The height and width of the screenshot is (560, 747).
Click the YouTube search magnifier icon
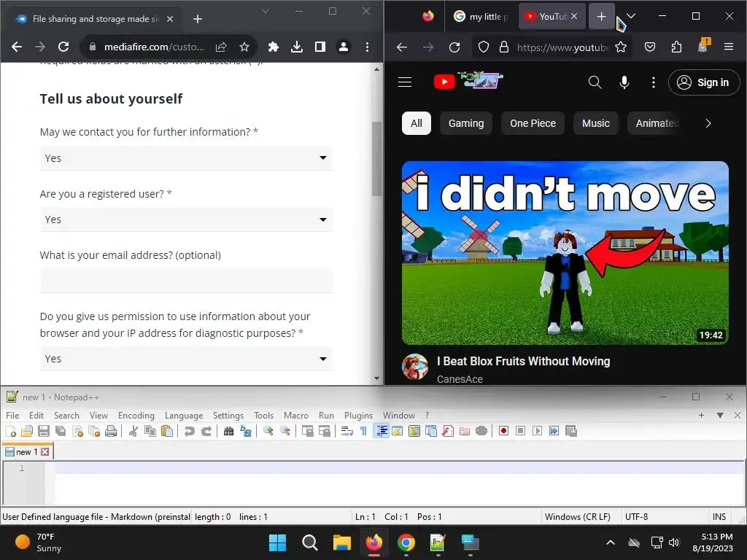point(595,82)
